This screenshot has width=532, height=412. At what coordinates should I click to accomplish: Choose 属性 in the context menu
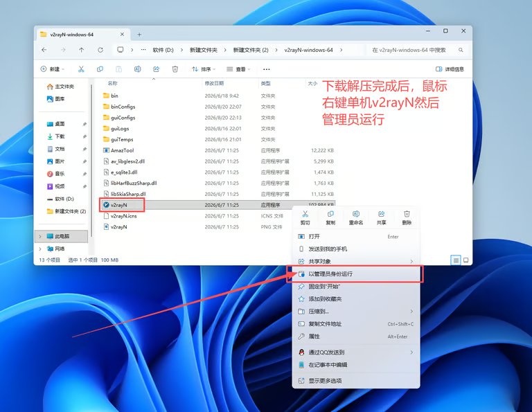tap(356, 337)
